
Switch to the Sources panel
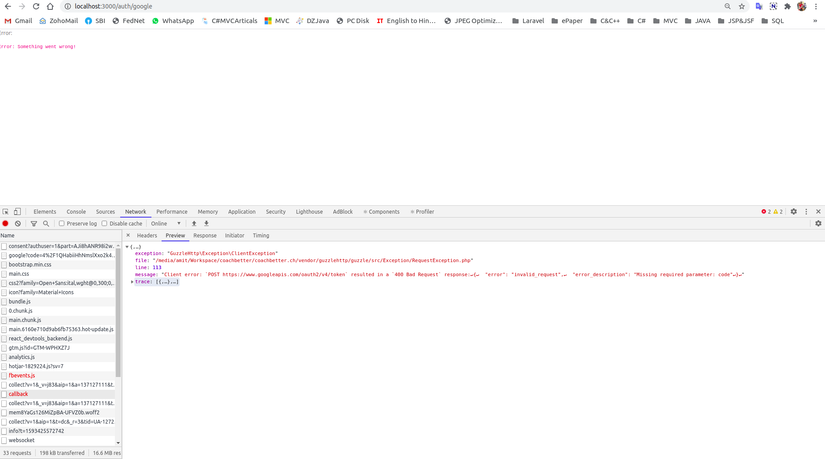(x=105, y=212)
